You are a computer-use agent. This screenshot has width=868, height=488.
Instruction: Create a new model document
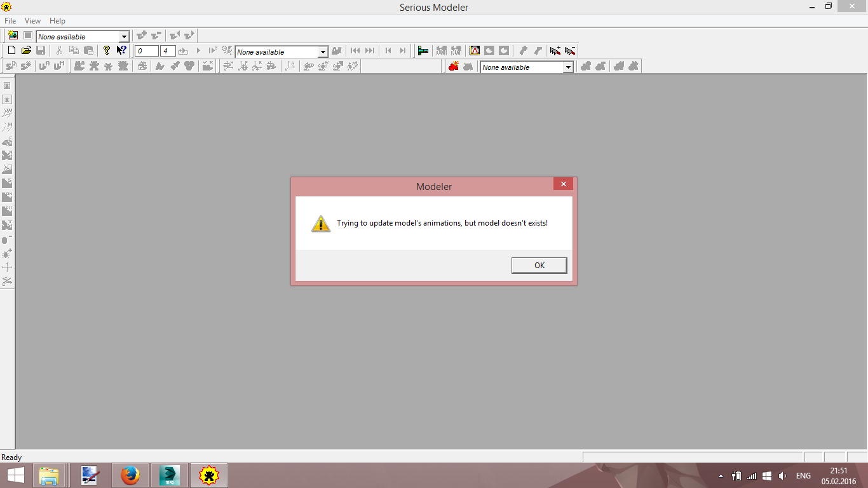[x=11, y=51]
